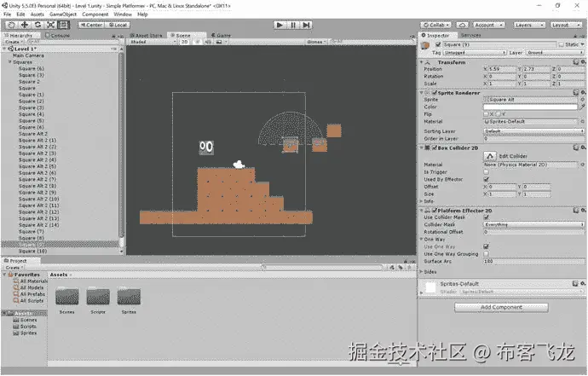
Task: Toggle scene lighting icon
Action: tap(197, 42)
